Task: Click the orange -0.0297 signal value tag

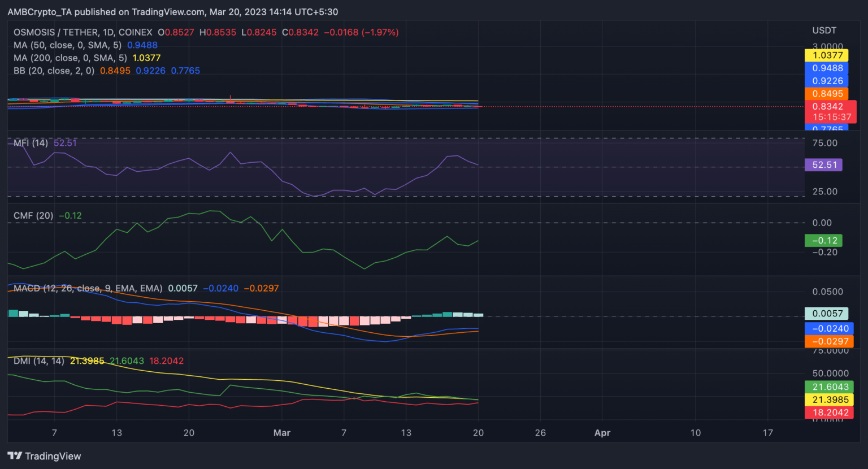Action: tap(829, 341)
